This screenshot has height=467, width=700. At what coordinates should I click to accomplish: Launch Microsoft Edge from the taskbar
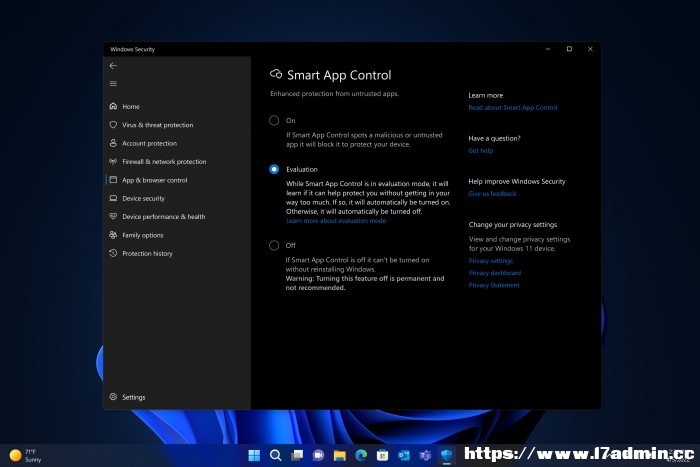pyautogui.click(x=361, y=455)
